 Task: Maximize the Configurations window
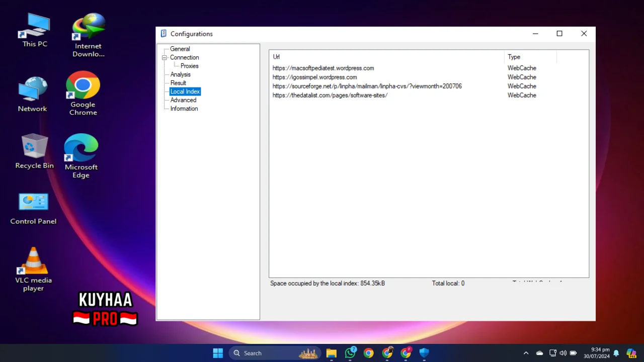coord(559,34)
